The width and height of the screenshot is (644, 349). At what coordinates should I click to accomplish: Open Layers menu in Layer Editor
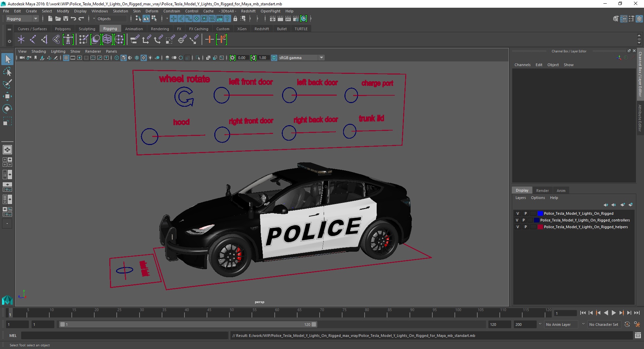(x=521, y=198)
